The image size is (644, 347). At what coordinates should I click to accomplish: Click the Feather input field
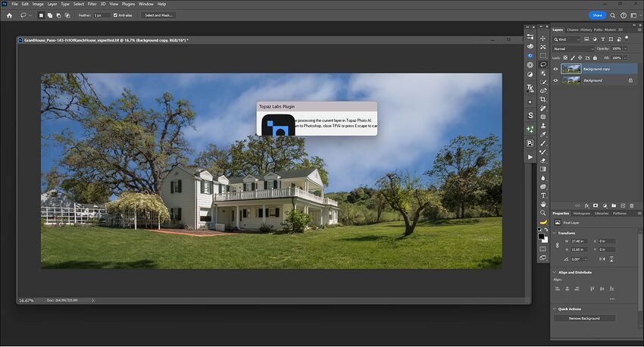pos(101,14)
